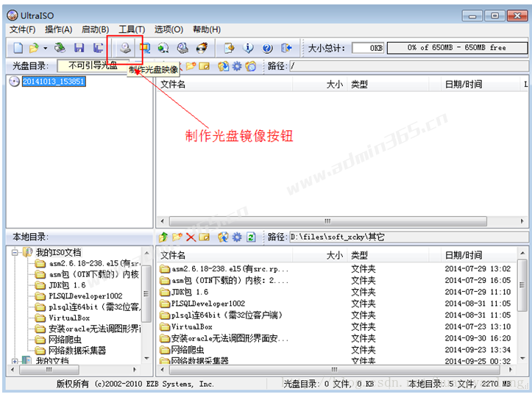The image size is (532, 397).
Task: Click right arrow of disc list horizontal scrollbar
Action: coord(522,221)
